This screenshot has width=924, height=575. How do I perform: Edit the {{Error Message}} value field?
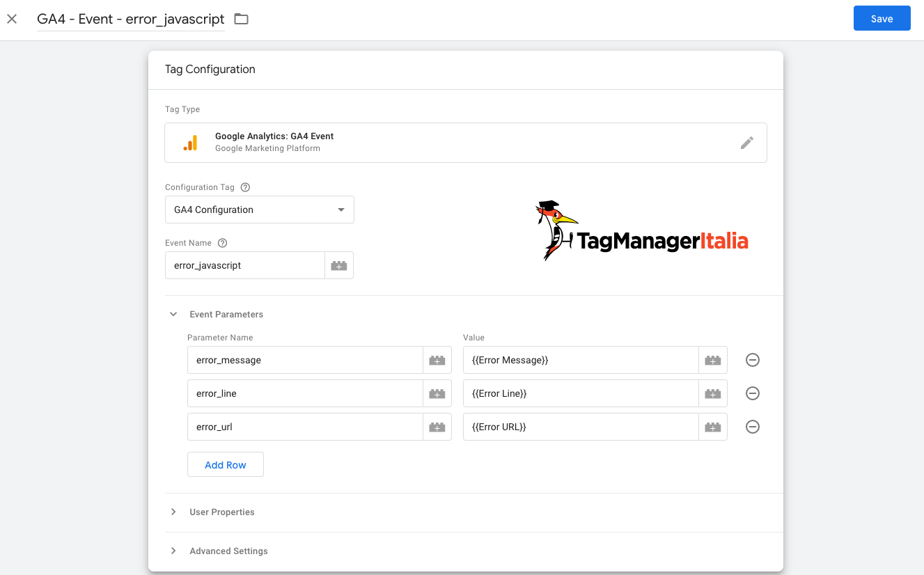[581, 360]
